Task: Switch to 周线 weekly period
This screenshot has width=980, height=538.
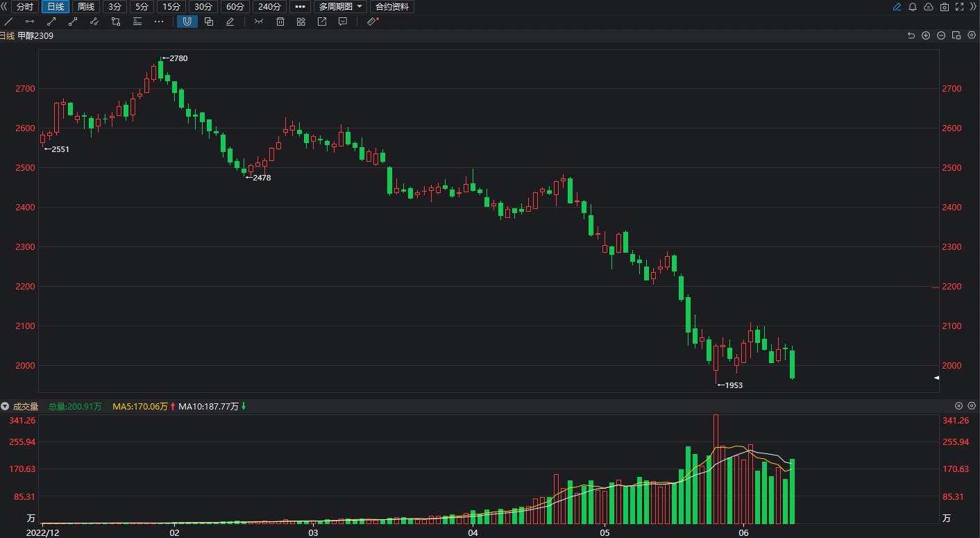Action: [86, 7]
